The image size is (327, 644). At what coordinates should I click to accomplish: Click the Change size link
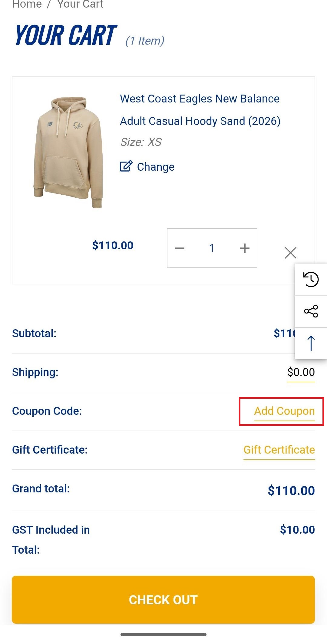pos(156,167)
